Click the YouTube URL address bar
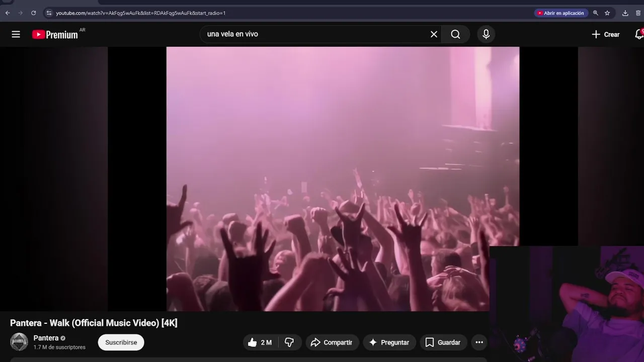Screen dimensions: 644x362 coord(141,13)
